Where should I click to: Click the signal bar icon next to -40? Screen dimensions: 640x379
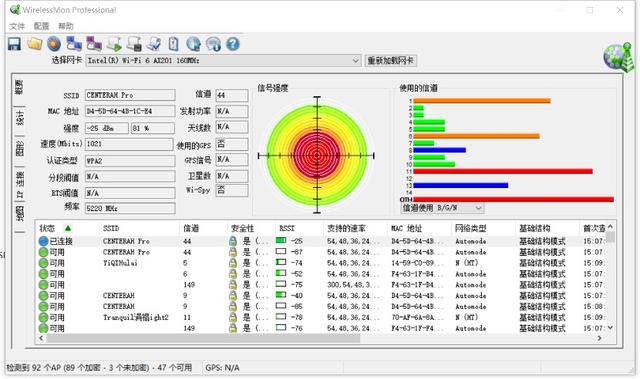tap(281, 295)
